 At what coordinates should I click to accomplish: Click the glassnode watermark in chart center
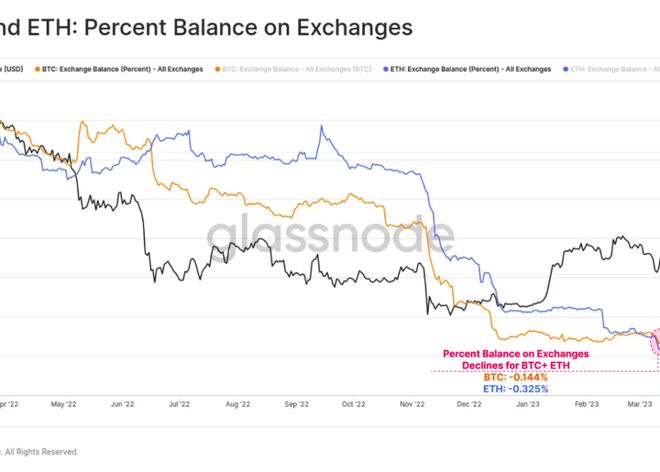click(x=330, y=236)
